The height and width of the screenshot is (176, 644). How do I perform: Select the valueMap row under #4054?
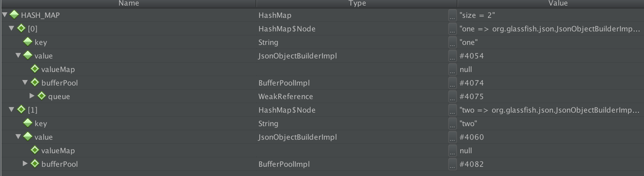tap(58, 69)
